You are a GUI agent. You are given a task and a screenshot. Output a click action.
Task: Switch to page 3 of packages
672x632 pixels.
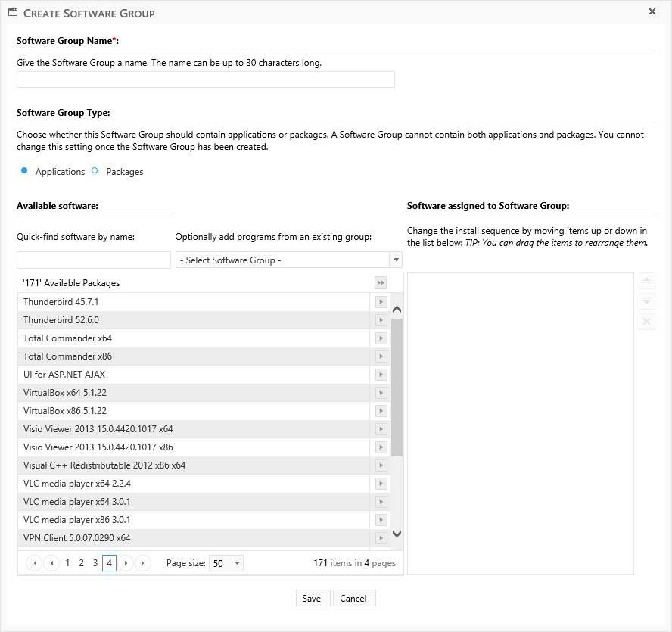tap(95, 563)
